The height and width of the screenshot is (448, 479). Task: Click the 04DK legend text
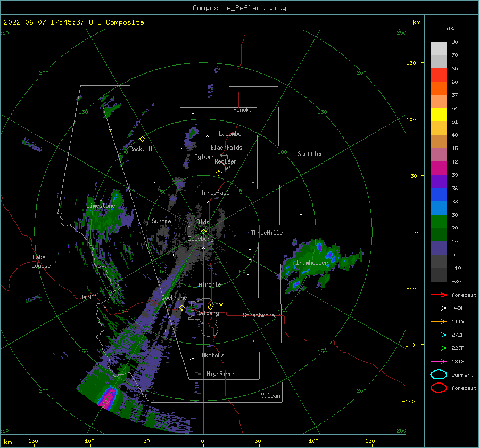click(x=458, y=308)
